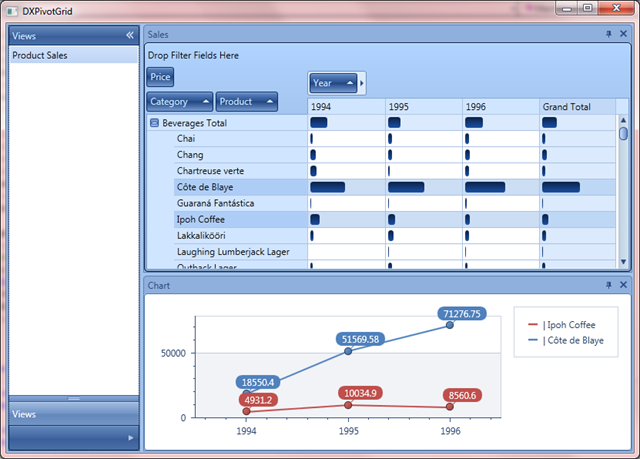Close the Sales panel
This screenshot has height=459, width=640.
tap(623, 34)
